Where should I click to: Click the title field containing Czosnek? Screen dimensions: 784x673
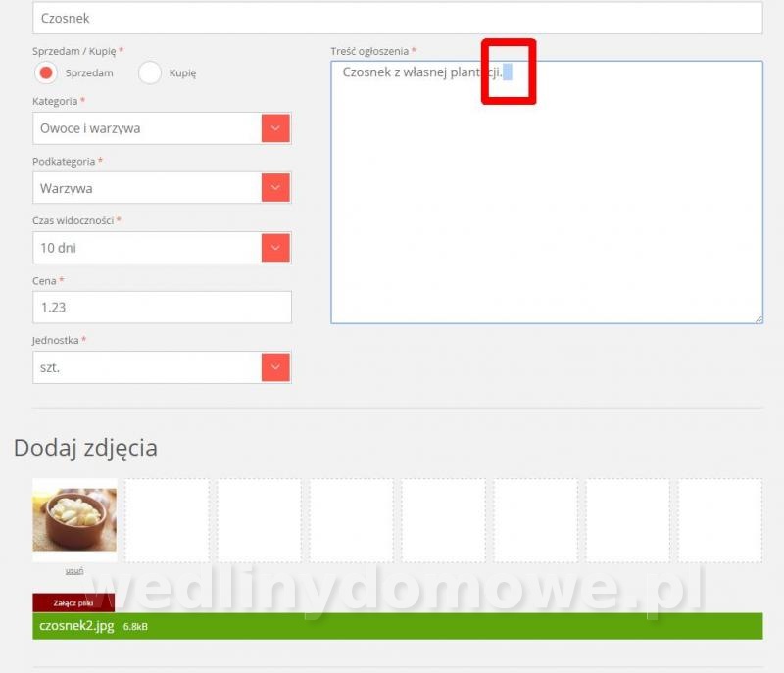398,18
